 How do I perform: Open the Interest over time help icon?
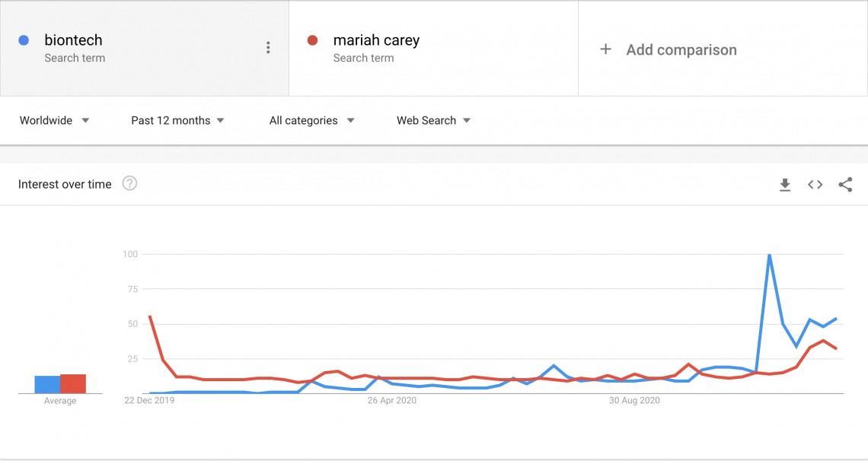pyautogui.click(x=129, y=183)
